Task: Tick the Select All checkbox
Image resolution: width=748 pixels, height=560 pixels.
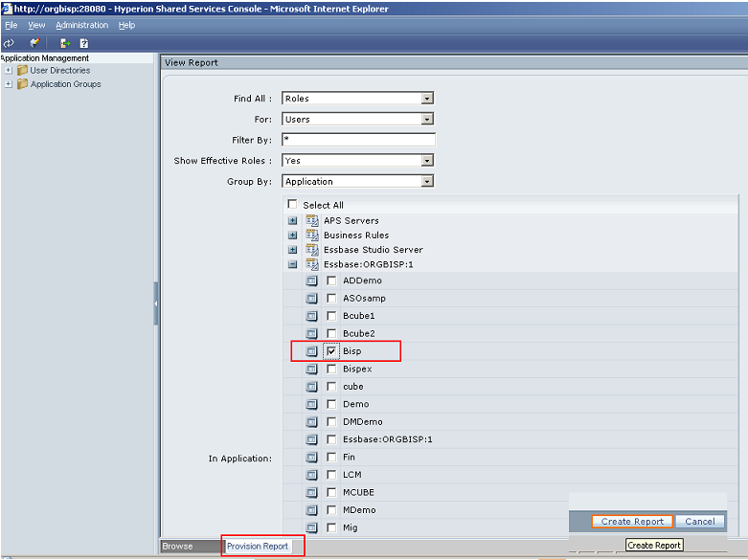Action: [292, 204]
